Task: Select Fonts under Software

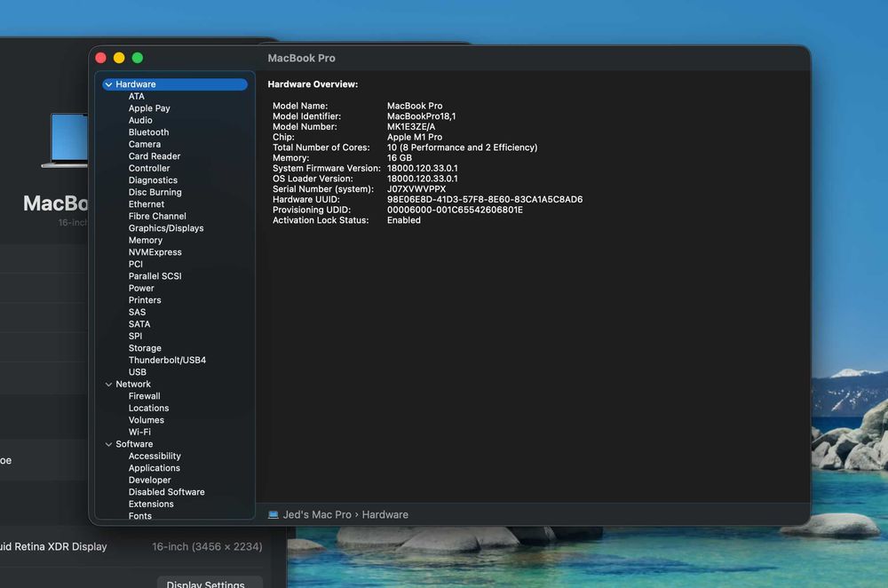Action: tap(140, 515)
